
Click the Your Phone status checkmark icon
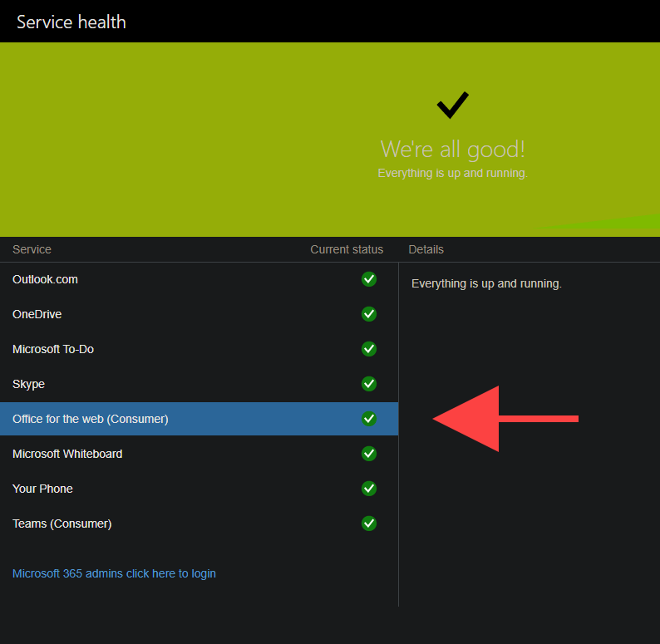[369, 489]
